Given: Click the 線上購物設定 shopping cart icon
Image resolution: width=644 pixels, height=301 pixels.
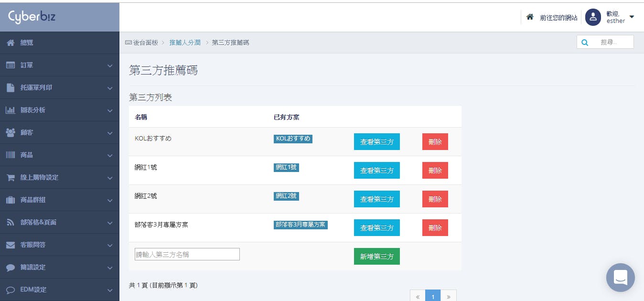Looking at the screenshot, I should click(x=11, y=177).
